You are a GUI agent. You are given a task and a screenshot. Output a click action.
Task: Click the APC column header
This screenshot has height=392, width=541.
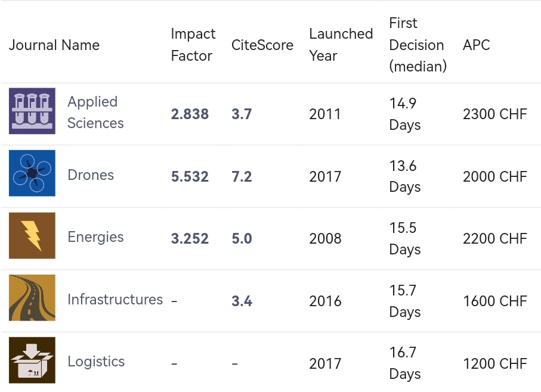click(476, 45)
